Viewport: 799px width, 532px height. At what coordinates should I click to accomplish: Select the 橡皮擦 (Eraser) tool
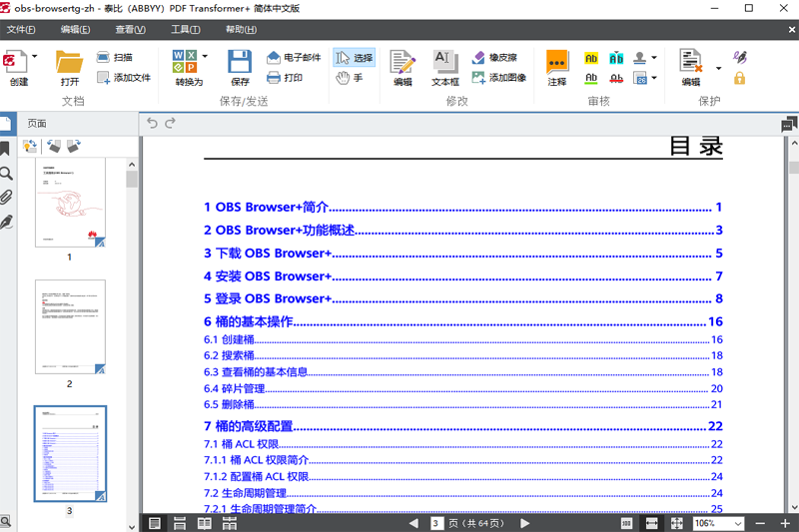click(x=495, y=57)
